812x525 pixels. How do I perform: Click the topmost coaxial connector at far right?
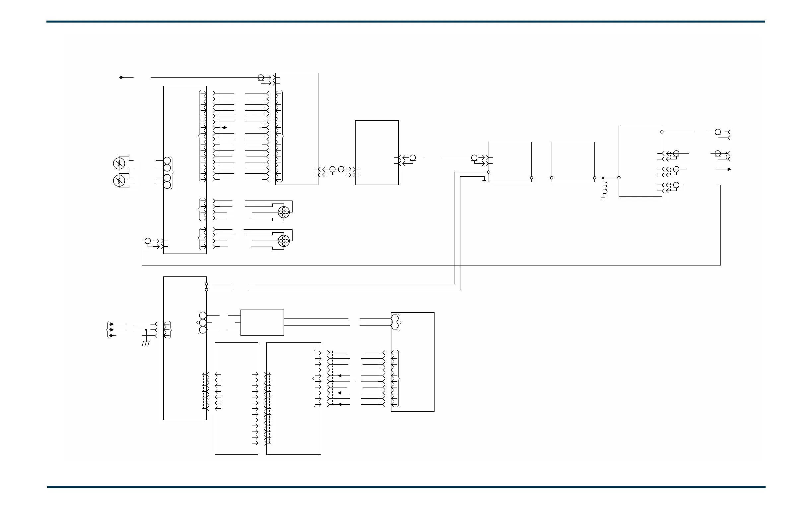(x=718, y=132)
